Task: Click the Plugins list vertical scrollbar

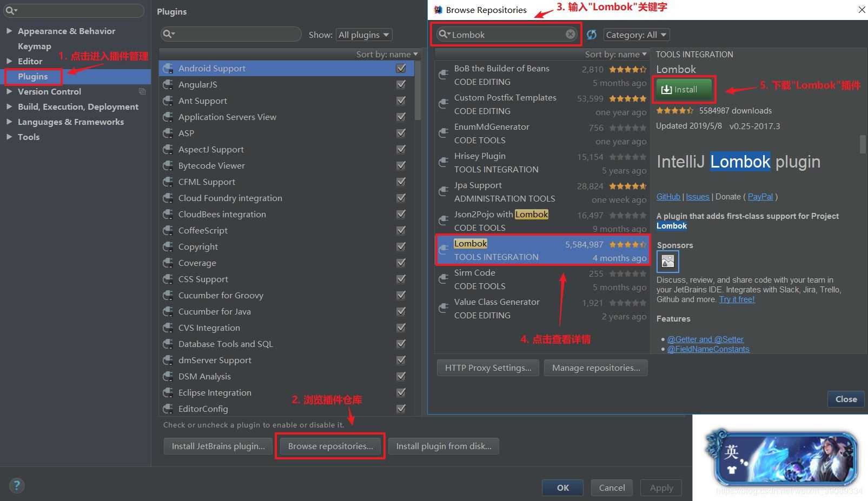Action: (x=418, y=91)
